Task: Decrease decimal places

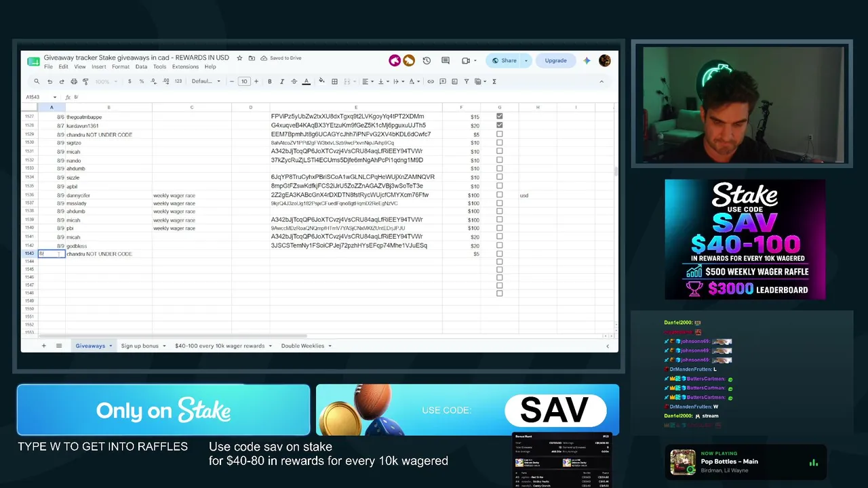Action: coord(153,81)
